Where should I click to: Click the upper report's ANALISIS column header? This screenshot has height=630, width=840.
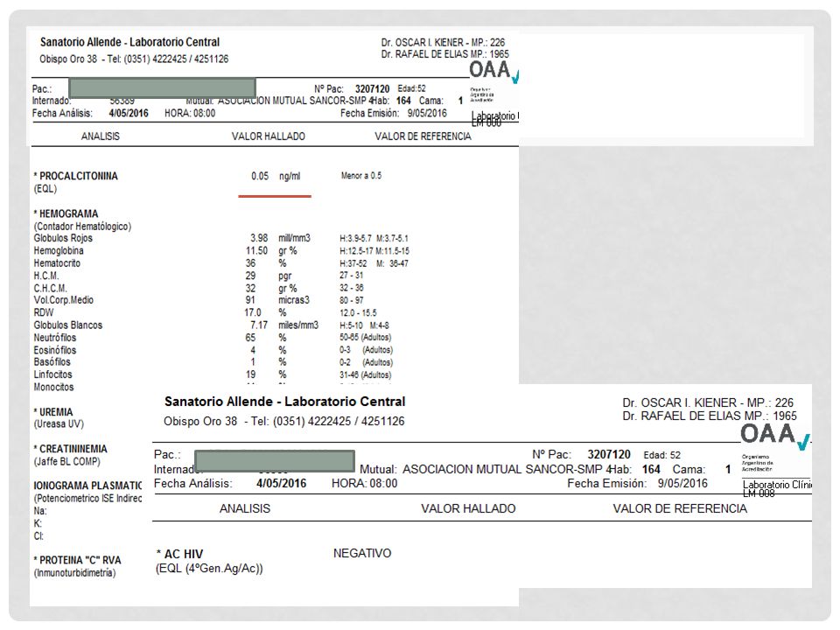point(101,136)
